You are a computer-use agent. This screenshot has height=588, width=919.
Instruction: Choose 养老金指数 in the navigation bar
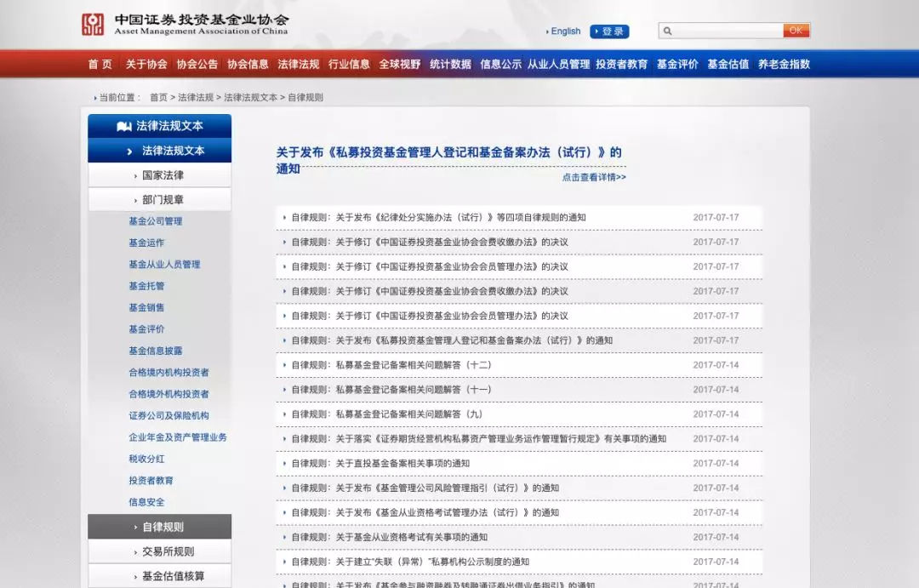(784, 64)
